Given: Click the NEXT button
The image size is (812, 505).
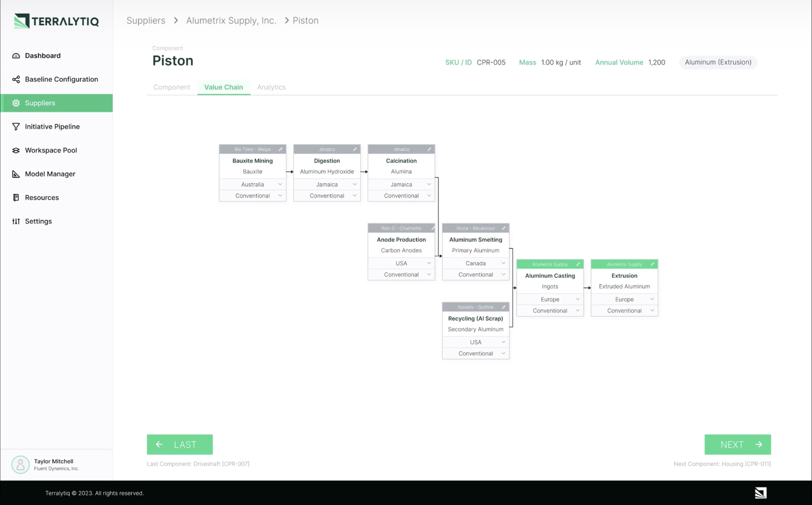Looking at the screenshot, I should pyautogui.click(x=737, y=444).
